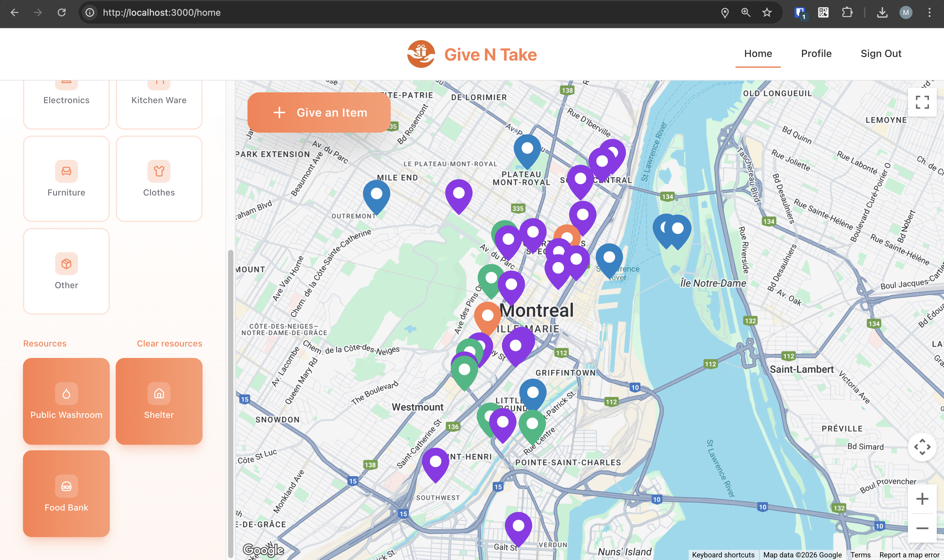Screen dimensions: 944x560
Task: Go to the Profile nav tab
Action: tap(816, 54)
